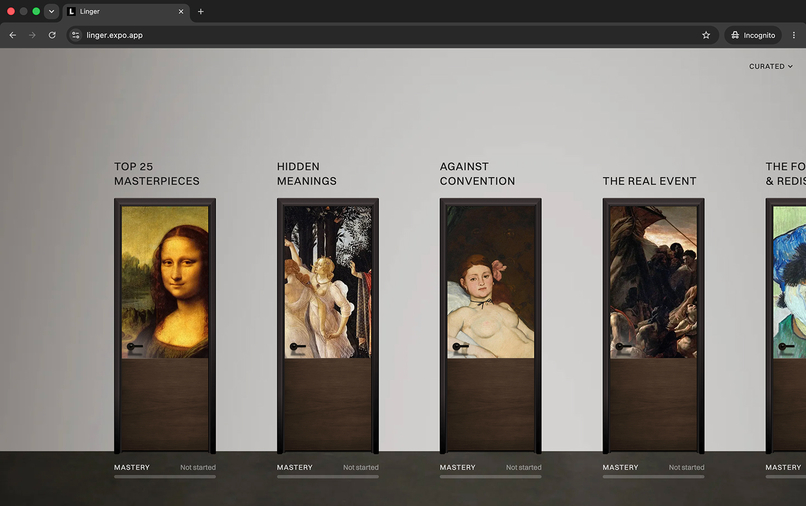Click "Not started" under Top 25 Masterpieces
This screenshot has height=506, width=806.
(198, 467)
